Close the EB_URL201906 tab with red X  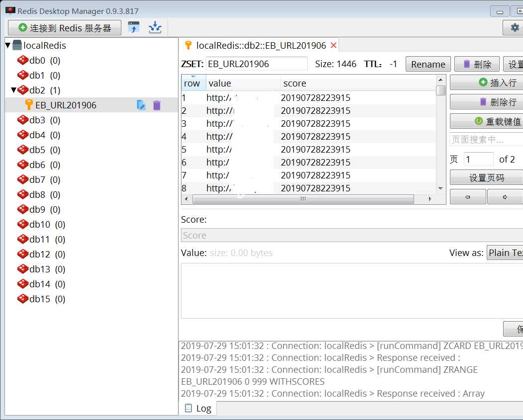tap(333, 45)
